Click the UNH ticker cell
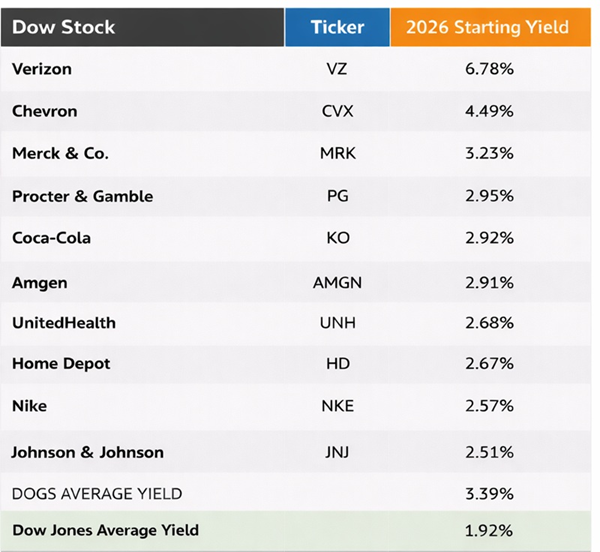Image resolution: width=600 pixels, height=552 pixels. point(337,323)
